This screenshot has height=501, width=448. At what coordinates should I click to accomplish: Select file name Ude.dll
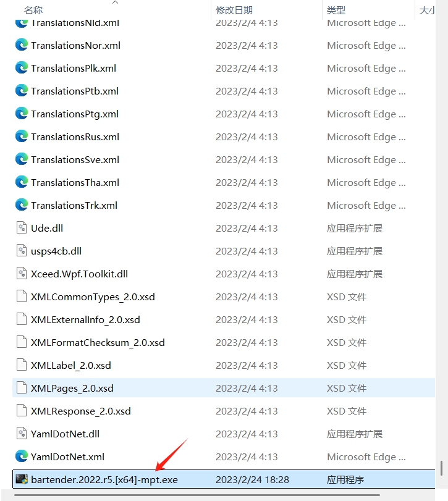pos(47,228)
